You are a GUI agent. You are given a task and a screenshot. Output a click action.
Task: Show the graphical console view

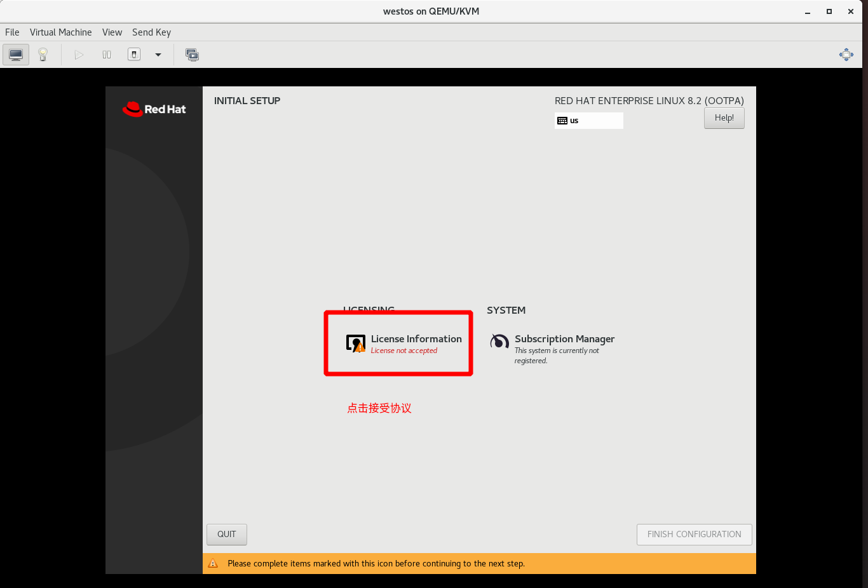(x=16, y=55)
